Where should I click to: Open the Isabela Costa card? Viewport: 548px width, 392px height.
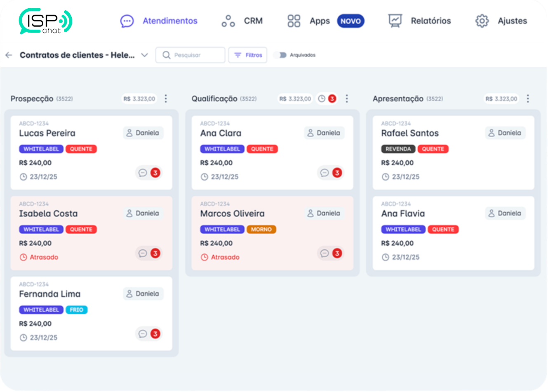point(91,233)
